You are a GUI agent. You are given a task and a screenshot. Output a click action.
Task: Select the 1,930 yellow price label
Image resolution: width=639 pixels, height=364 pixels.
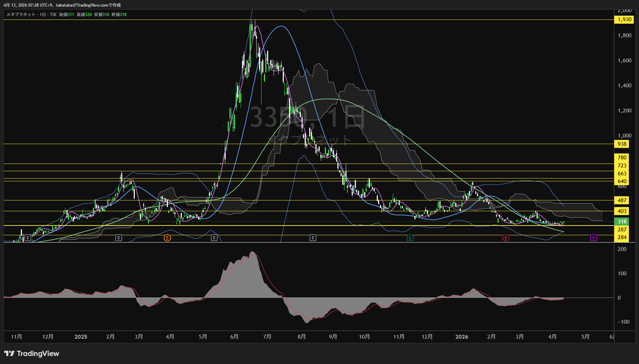pos(624,19)
